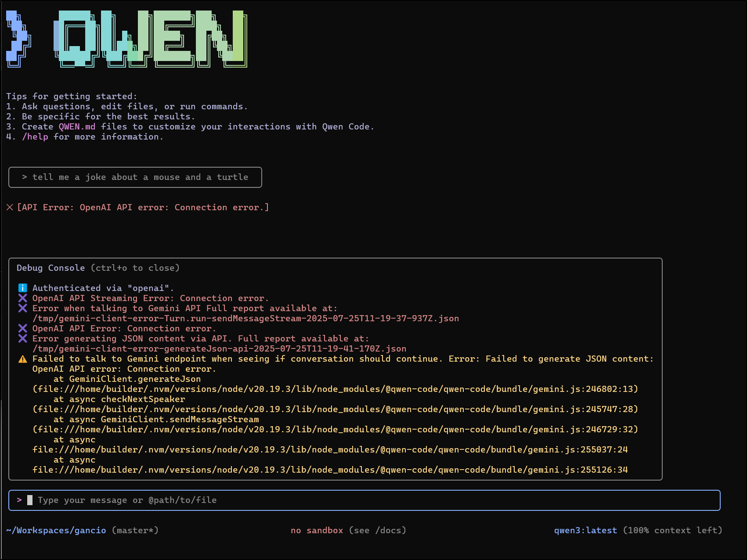This screenshot has height=560, width=747.
Task: Click 'at GeminiClient.generateJson' stack line
Action: click(x=127, y=379)
